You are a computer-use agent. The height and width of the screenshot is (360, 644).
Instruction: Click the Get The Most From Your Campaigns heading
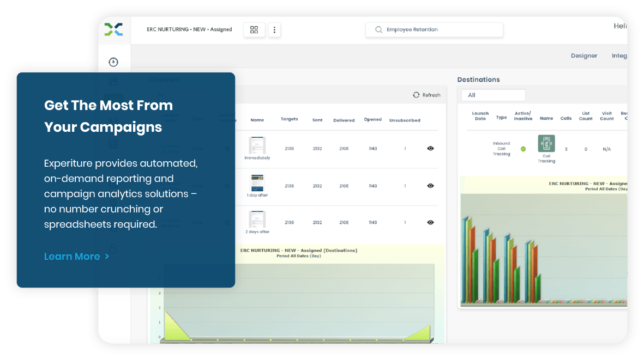tap(109, 116)
